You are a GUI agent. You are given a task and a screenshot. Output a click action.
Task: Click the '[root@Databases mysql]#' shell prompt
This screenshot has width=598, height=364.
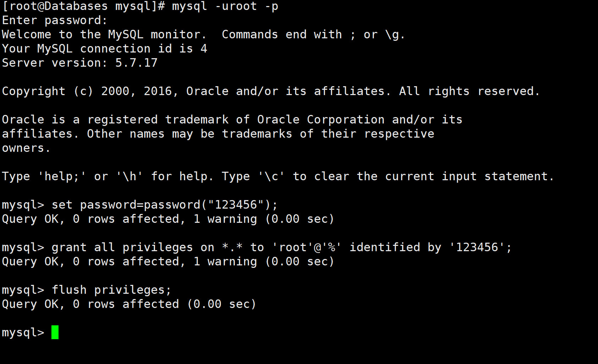[83, 6]
